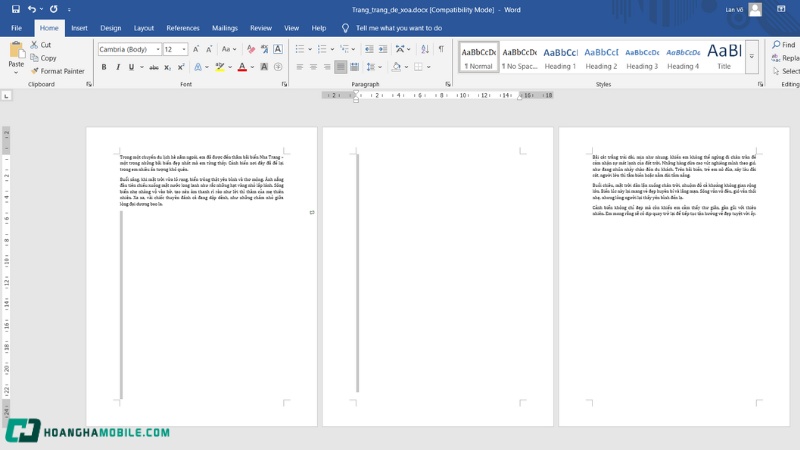Toggle Italic text style
Viewport: 800px width, 450px height.
pyautogui.click(x=118, y=67)
